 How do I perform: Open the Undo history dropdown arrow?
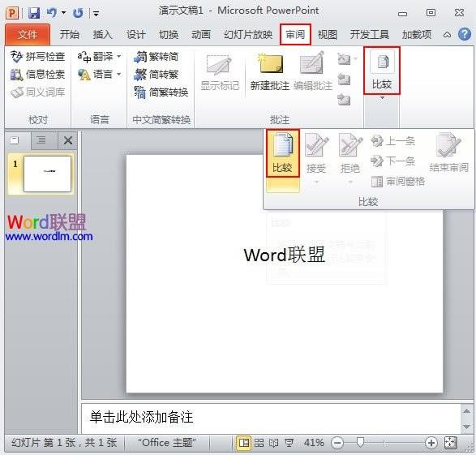(x=64, y=13)
